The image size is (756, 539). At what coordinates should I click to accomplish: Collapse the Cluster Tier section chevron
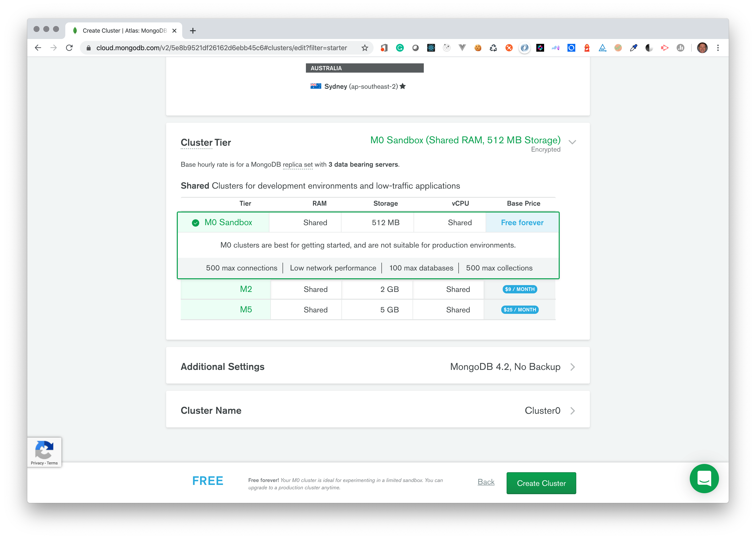[x=572, y=142]
